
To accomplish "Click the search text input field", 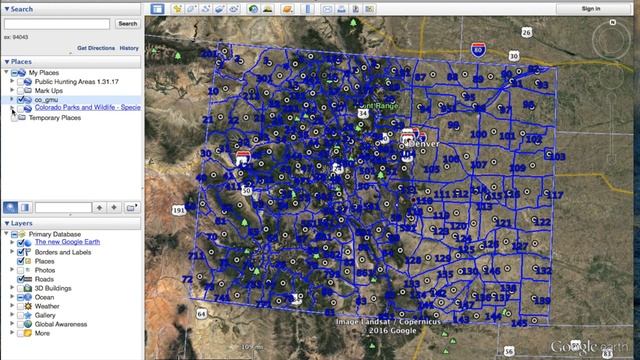I will point(57,24).
